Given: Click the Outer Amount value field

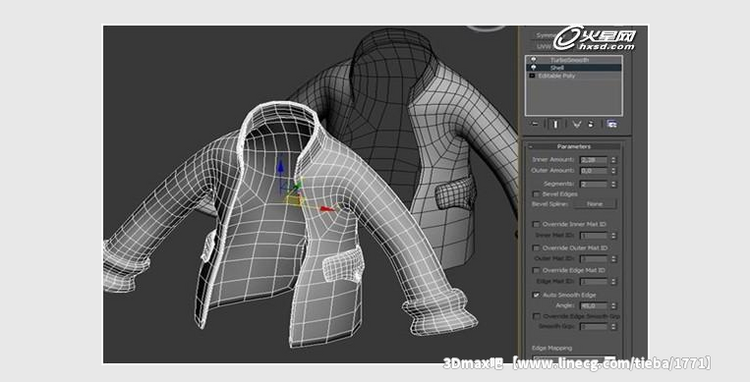Looking at the screenshot, I should (594, 171).
